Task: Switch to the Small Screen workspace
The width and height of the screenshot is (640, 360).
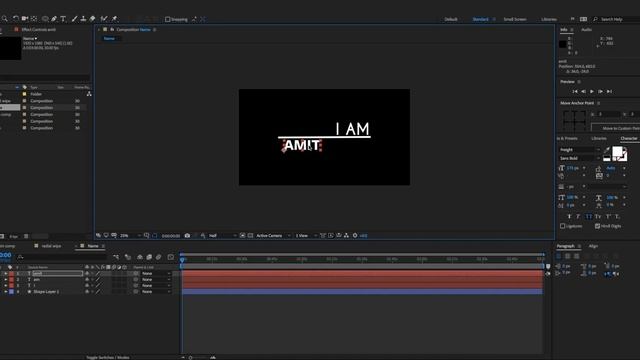Action: (515, 19)
